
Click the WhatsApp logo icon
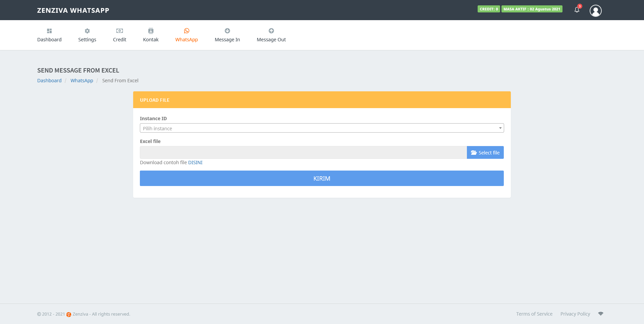tap(186, 31)
